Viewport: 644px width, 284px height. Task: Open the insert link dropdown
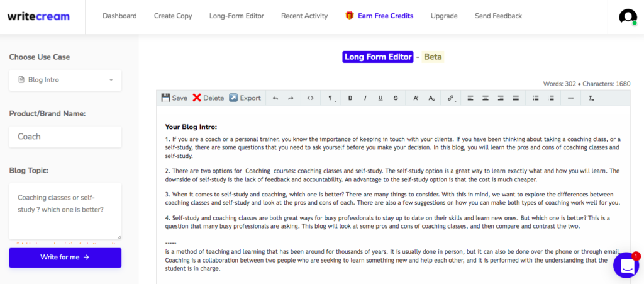(x=451, y=98)
